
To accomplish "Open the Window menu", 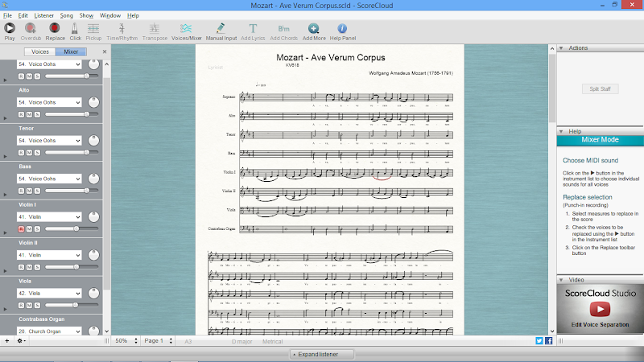I will 110,15.
